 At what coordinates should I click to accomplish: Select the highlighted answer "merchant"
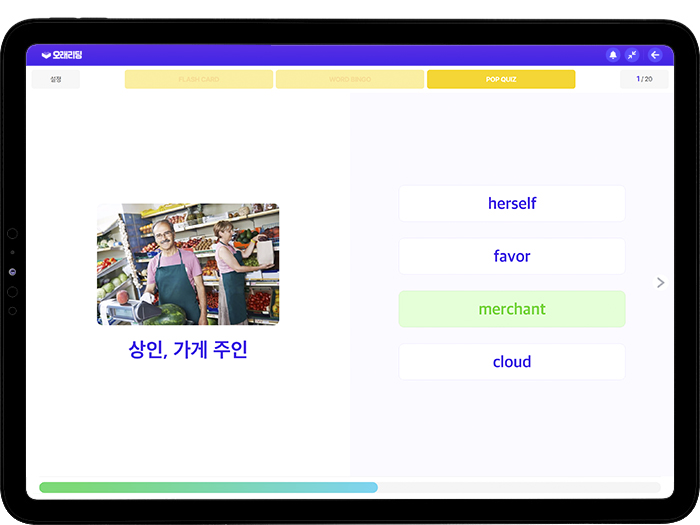pyautogui.click(x=512, y=309)
